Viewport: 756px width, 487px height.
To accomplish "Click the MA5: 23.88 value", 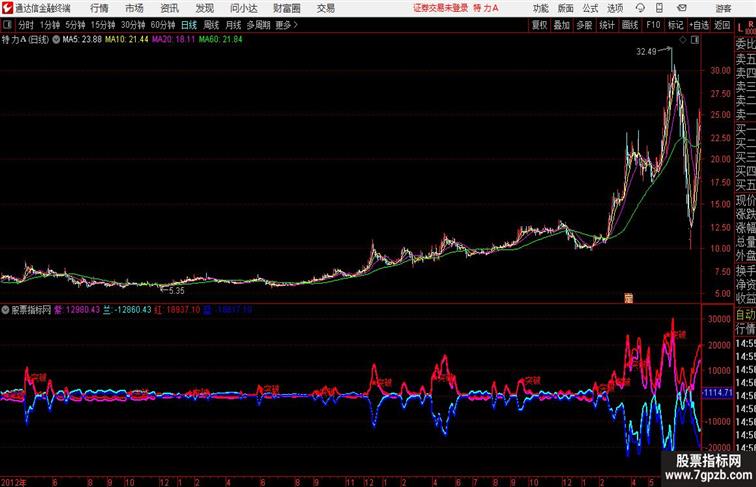I will point(82,40).
